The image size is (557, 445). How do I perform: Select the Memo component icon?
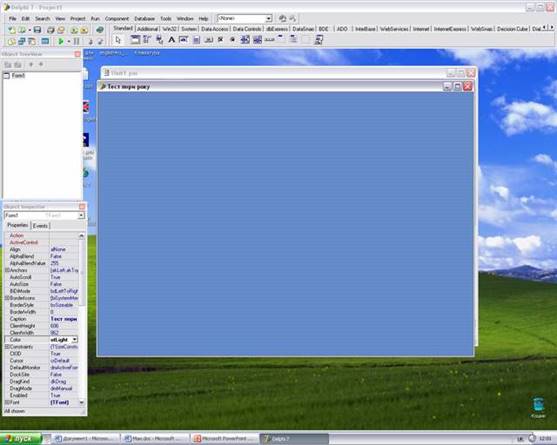[x=196, y=40]
